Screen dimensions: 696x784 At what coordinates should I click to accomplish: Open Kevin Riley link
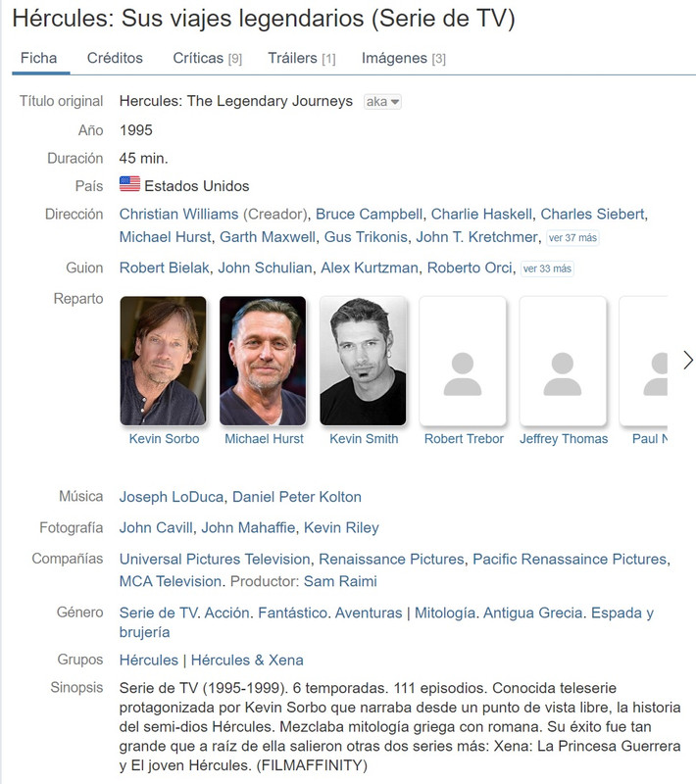pos(341,528)
